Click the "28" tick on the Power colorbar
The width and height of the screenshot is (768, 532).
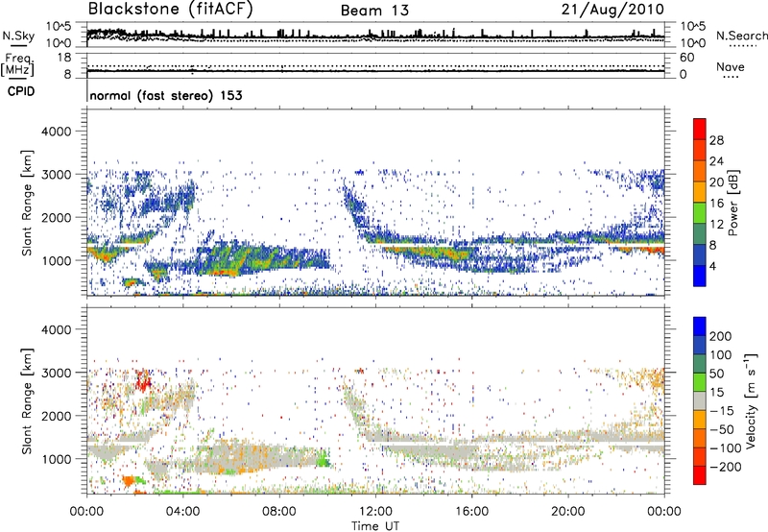click(716, 140)
